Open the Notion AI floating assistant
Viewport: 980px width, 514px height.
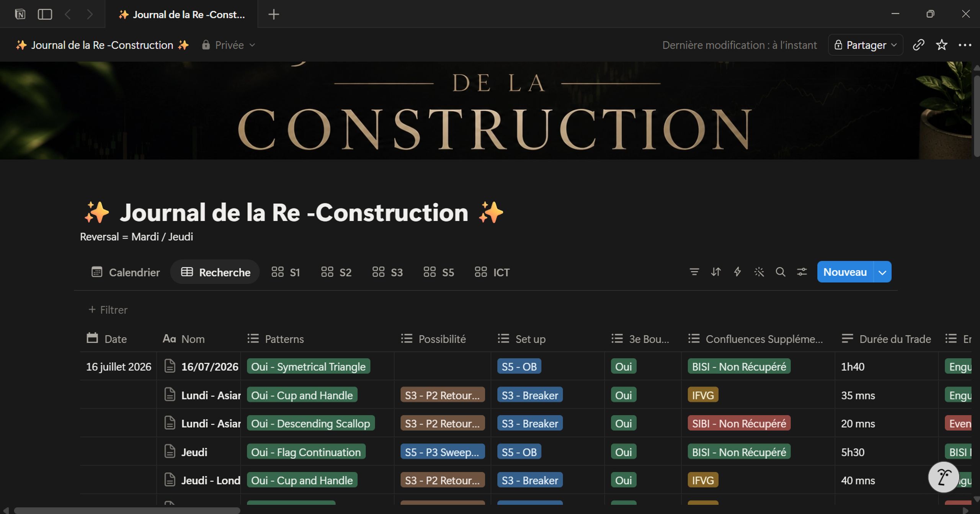(x=943, y=477)
